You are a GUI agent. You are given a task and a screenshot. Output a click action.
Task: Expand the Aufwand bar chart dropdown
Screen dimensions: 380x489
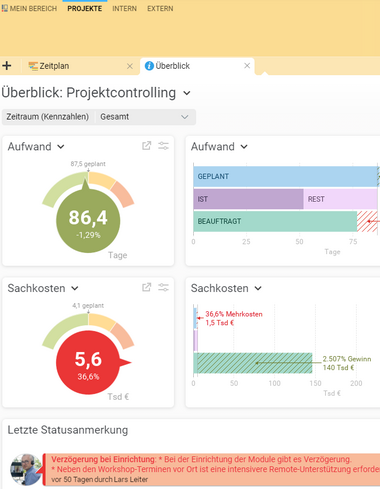tap(244, 147)
